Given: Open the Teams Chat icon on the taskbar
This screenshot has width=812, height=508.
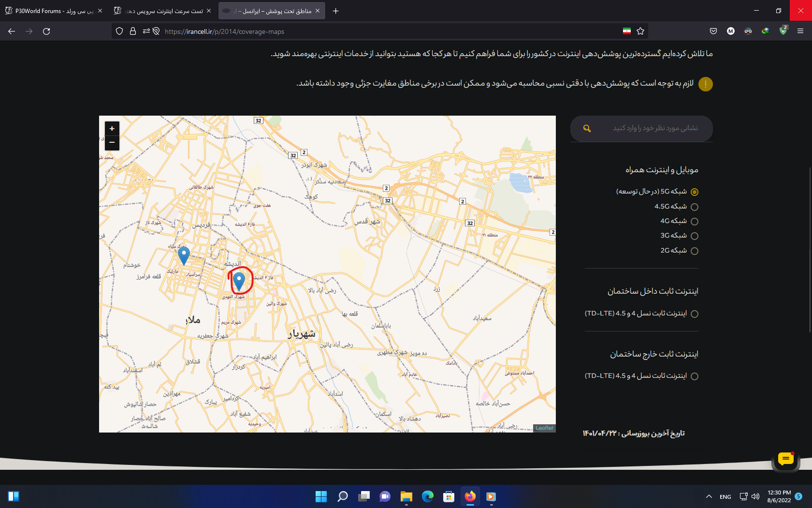Looking at the screenshot, I should point(385,496).
